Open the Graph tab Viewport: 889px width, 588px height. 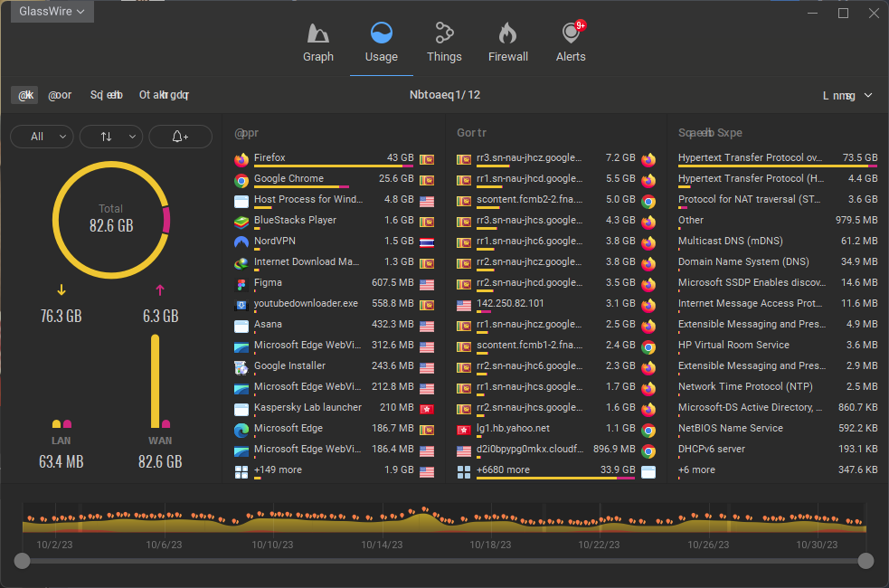(x=318, y=43)
